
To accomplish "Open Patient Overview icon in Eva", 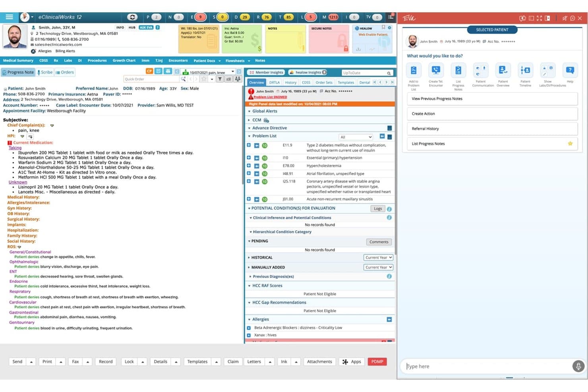I will tap(503, 70).
